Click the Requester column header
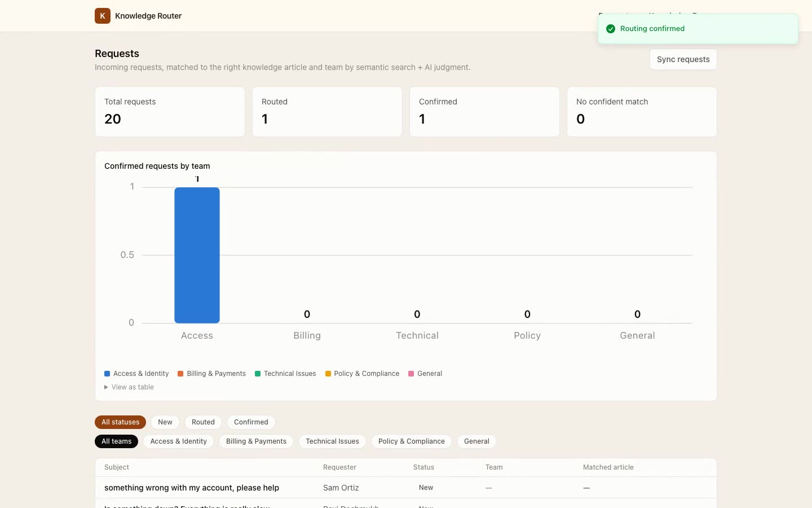Image resolution: width=812 pixels, height=508 pixels. coord(339,467)
